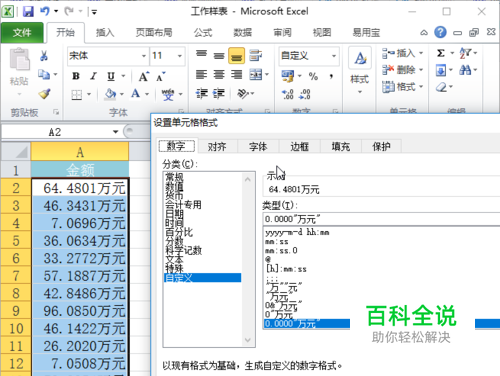Toggle bold formatting
This screenshot has width=500, height=376.
click(76, 76)
